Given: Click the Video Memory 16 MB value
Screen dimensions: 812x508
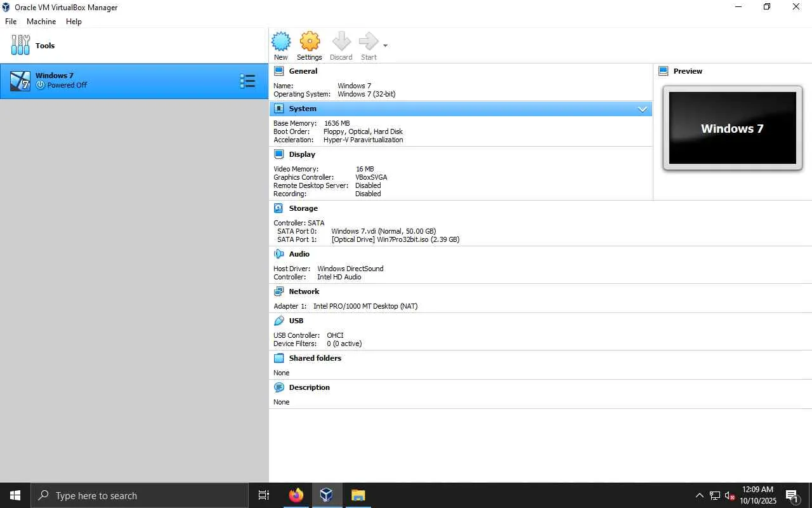Looking at the screenshot, I should tap(365, 169).
